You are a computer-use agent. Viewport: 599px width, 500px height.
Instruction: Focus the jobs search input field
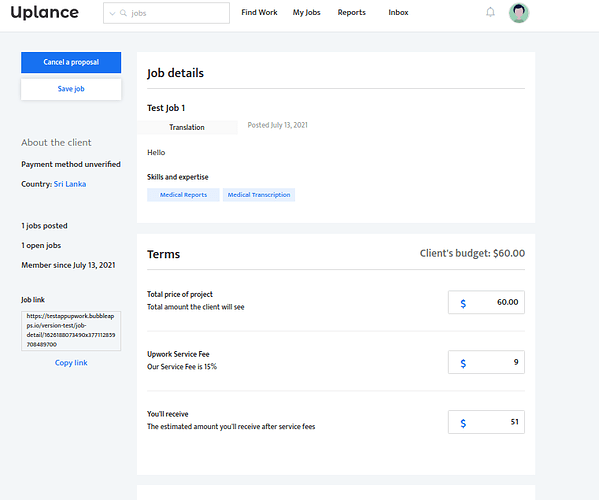click(x=167, y=13)
